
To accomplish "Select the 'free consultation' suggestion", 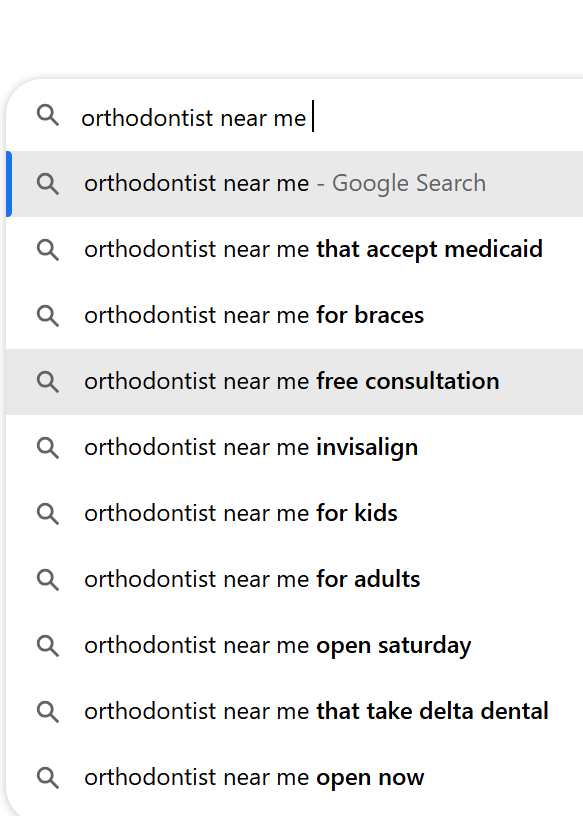I will (x=295, y=382).
